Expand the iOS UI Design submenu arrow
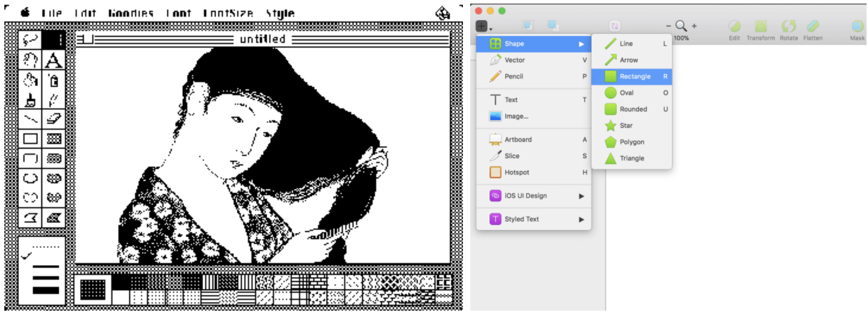 click(x=582, y=196)
